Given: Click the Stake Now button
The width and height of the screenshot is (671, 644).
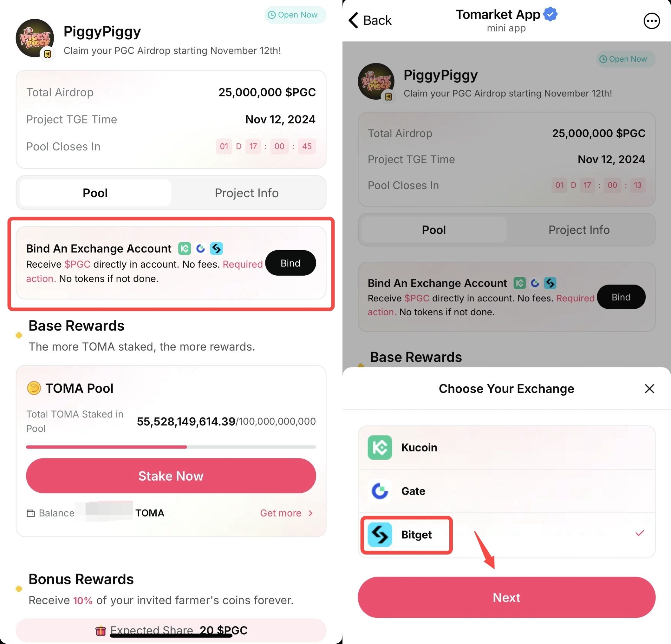Looking at the screenshot, I should tap(170, 476).
